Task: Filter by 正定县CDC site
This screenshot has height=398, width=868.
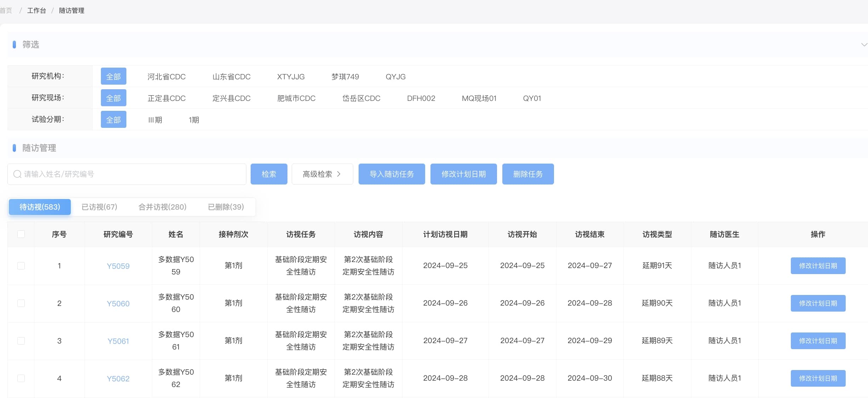Action: pyautogui.click(x=167, y=98)
